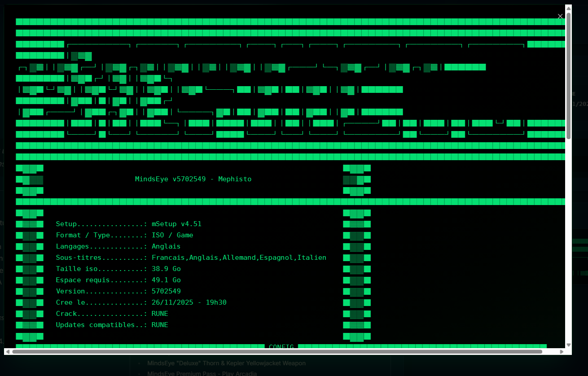Click 'MindsEye Deluxe Thorn & Kepler Yellowjacket Weapon' in background page
The image size is (588, 376).
click(226, 363)
